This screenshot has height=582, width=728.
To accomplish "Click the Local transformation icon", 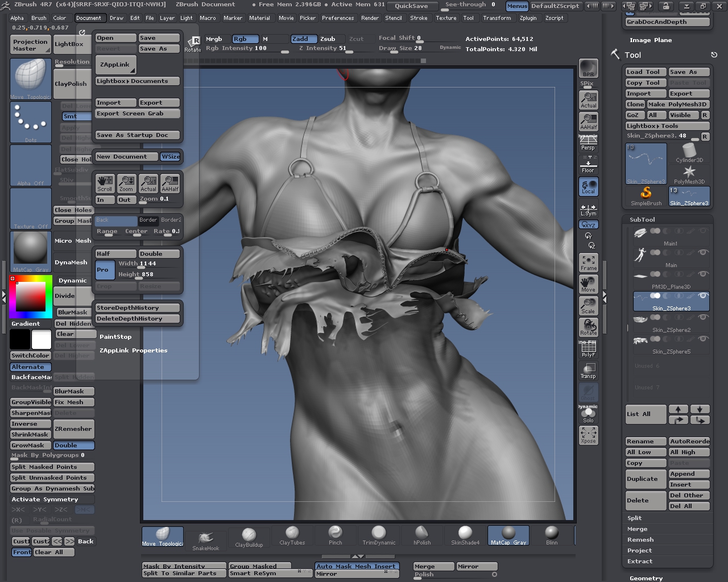I will tap(588, 186).
